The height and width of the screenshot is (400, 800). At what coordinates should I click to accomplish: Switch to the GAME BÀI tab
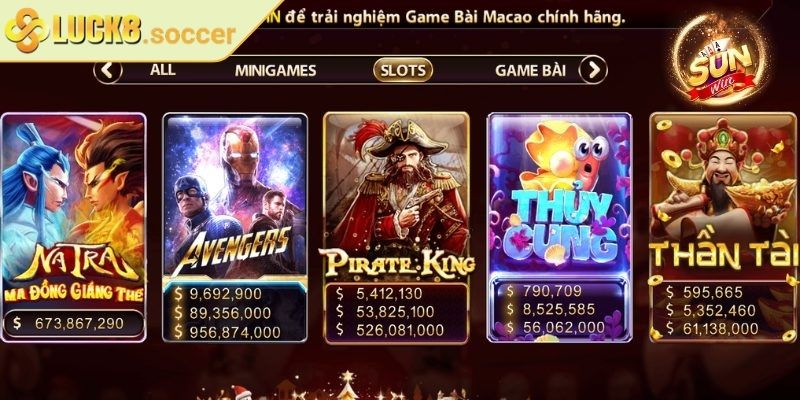point(531,70)
